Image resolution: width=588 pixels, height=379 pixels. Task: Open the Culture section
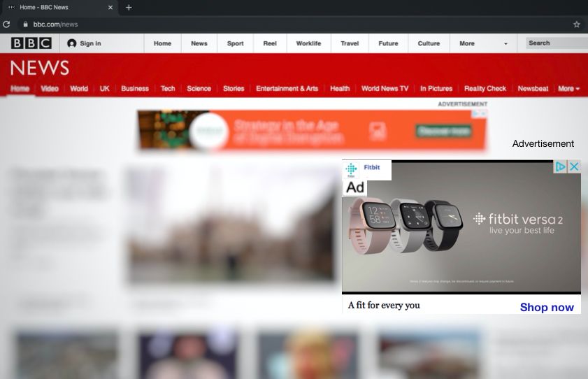pyautogui.click(x=429, y=43)
